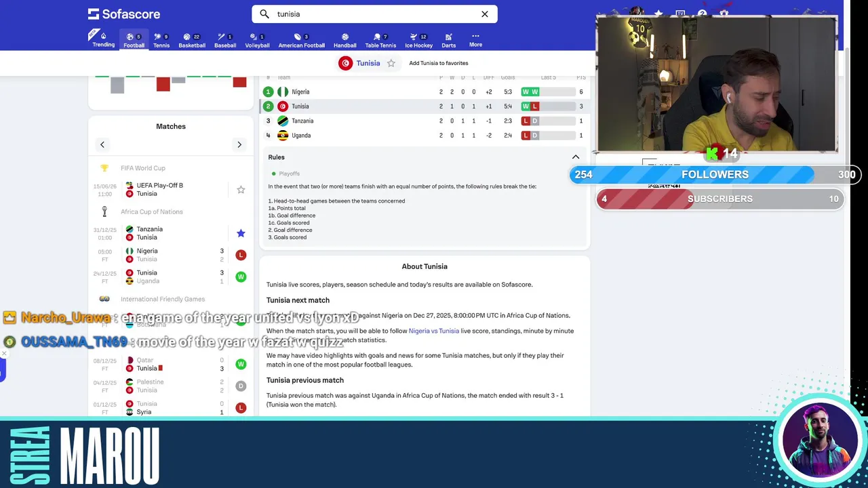This screenshot has height=488, width=868.
Task: Click the L badge for Syria match
Action: [x=241, y=407]
